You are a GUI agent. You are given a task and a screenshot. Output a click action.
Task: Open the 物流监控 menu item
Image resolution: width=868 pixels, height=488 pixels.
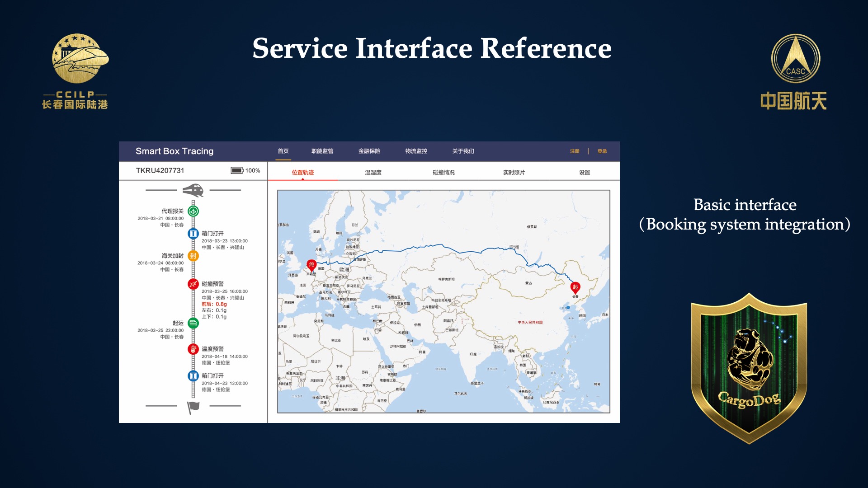click(416, 151)
